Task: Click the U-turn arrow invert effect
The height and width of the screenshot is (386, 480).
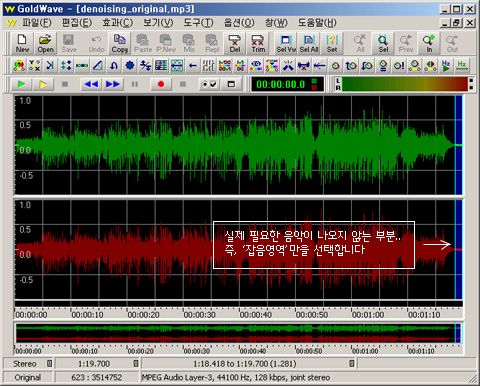Action: [114, 66]
